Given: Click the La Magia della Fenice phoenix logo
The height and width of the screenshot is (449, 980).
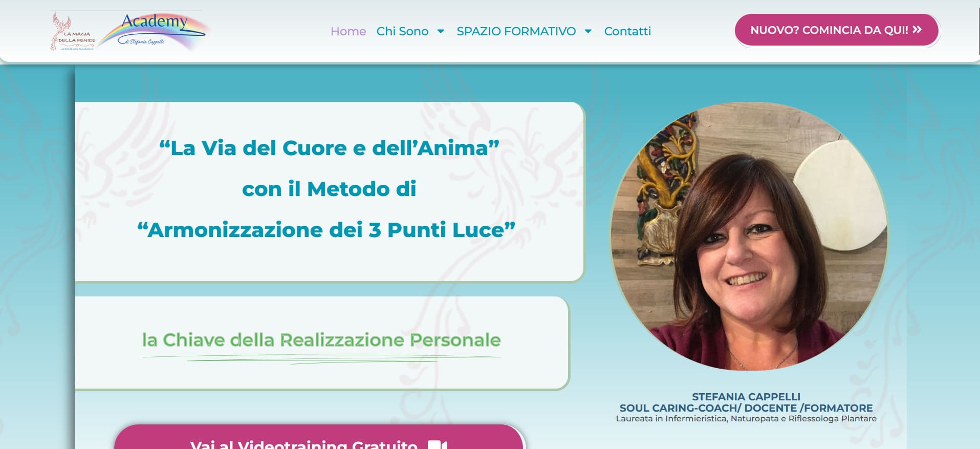Looking at the screenshot, I should [x=73, y=31].
